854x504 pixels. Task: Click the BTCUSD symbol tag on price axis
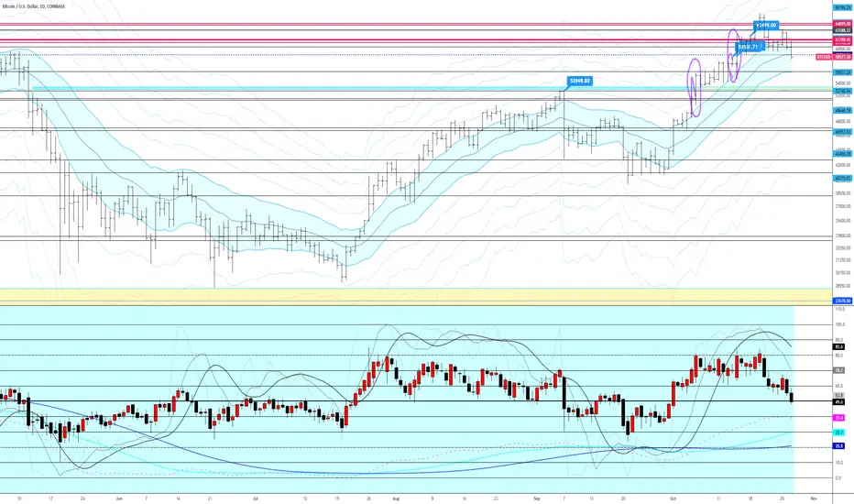click(x=824, y=57)
